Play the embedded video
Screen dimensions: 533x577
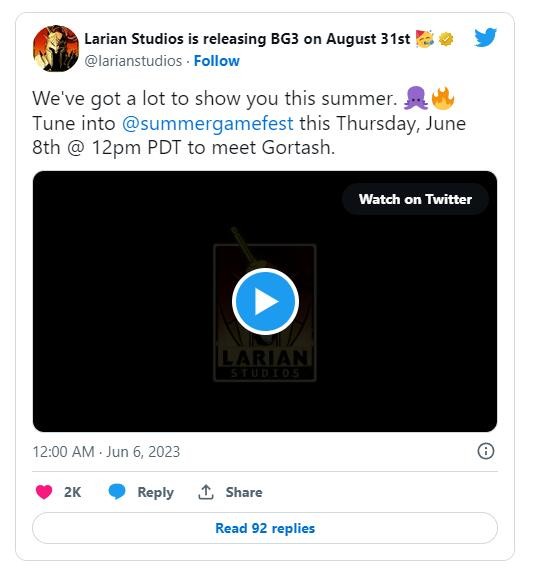(x=265, y=301)
